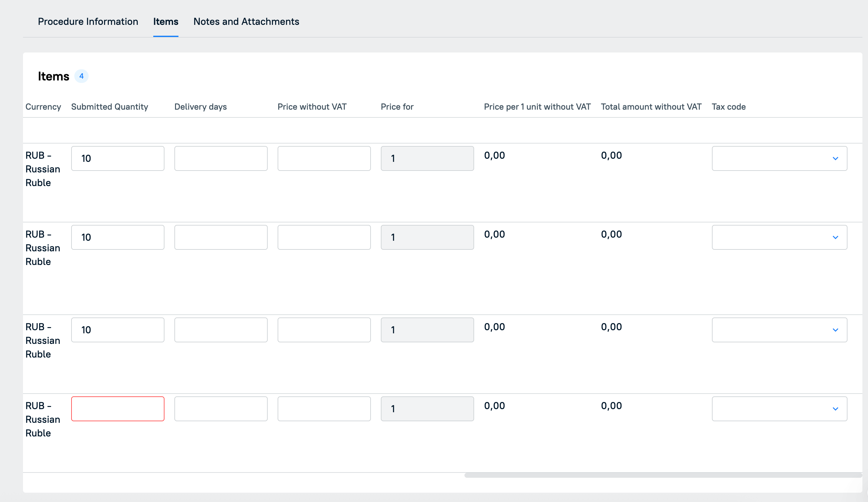Click fourth row price per unit 0,00
The height and width of the screenshot is (502, 868).
coord(495,405)
